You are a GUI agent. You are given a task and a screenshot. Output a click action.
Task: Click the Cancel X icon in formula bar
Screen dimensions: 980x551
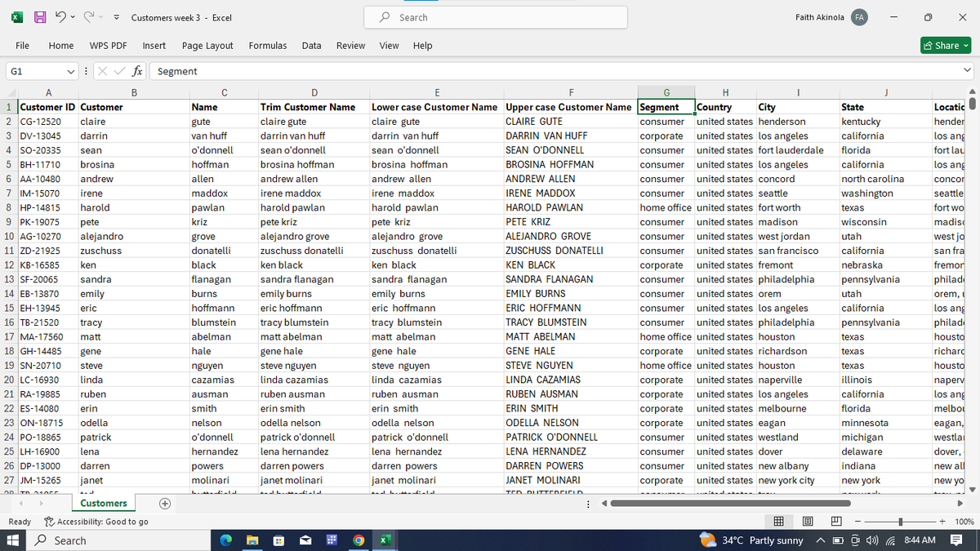point(105,72)
